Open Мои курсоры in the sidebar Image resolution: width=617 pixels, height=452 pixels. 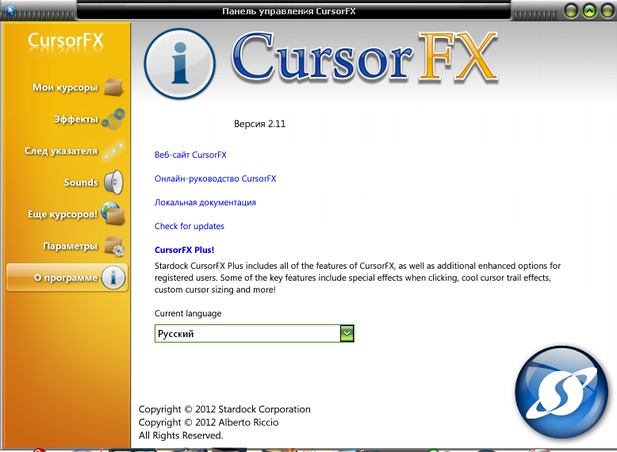tap(65, 87)
